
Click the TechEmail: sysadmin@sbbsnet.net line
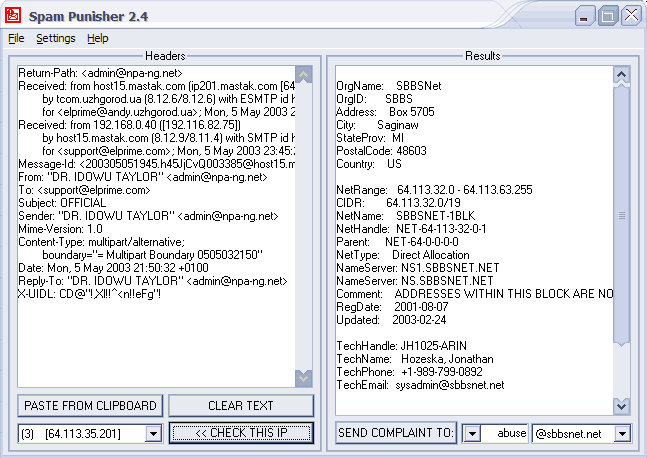coord(420,385)
